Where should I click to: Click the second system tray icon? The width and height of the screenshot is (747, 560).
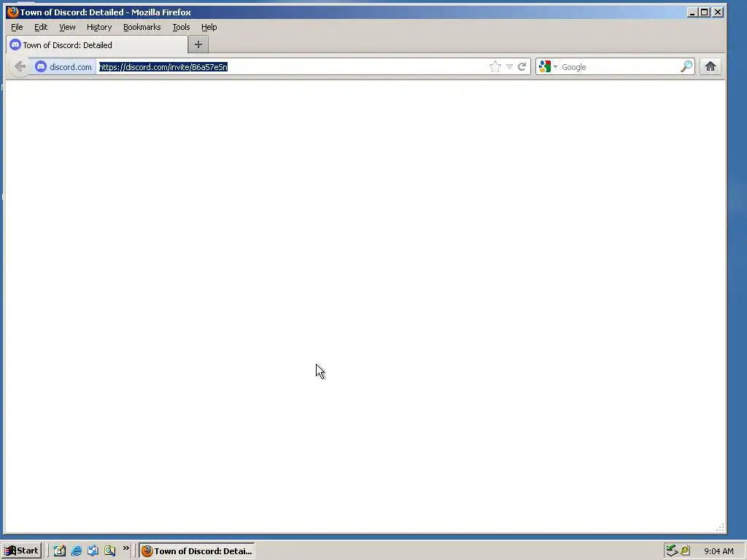(685, 551)
